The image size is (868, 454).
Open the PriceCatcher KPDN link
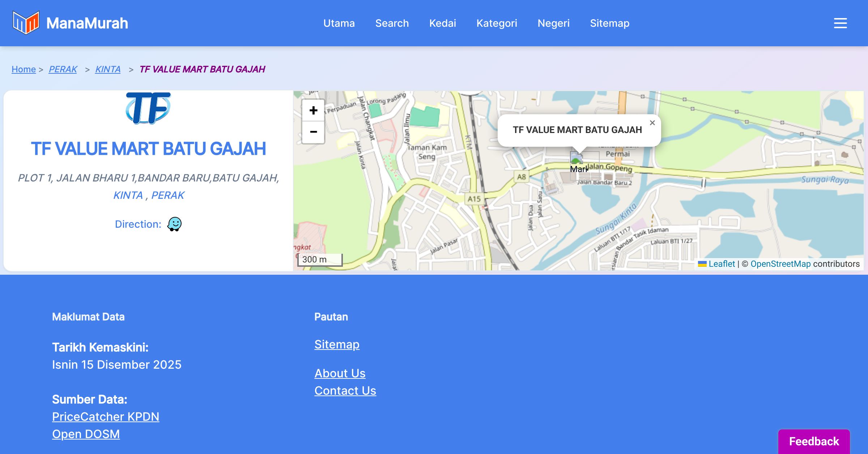pyautogui.click(x=106, y=417)
